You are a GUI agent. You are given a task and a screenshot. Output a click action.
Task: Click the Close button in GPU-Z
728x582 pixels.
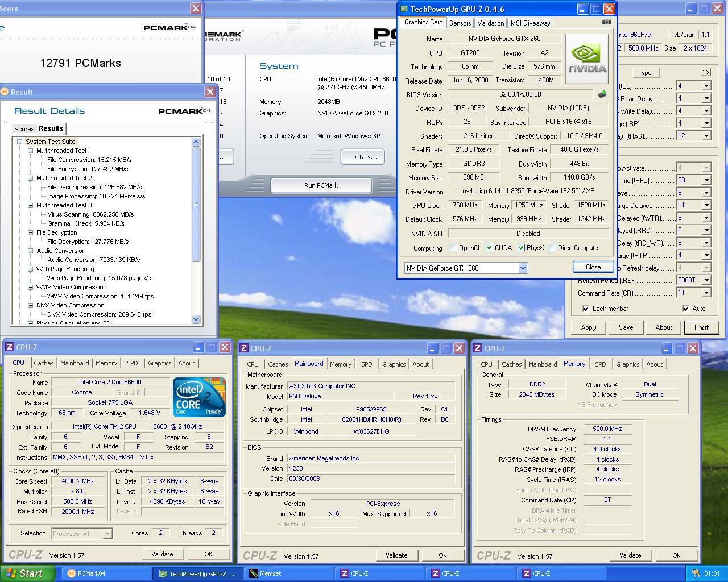[593, 267]
